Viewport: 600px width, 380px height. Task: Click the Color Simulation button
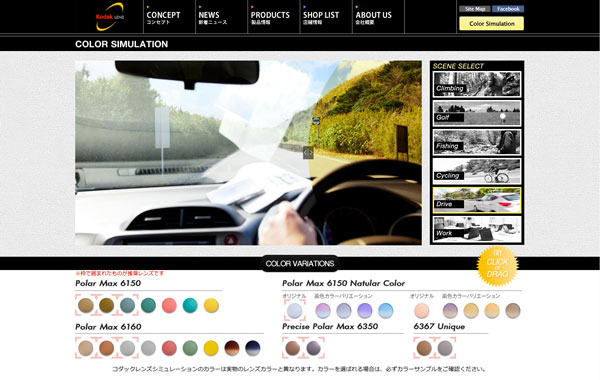pyautogui.click(x=492, y=23)
